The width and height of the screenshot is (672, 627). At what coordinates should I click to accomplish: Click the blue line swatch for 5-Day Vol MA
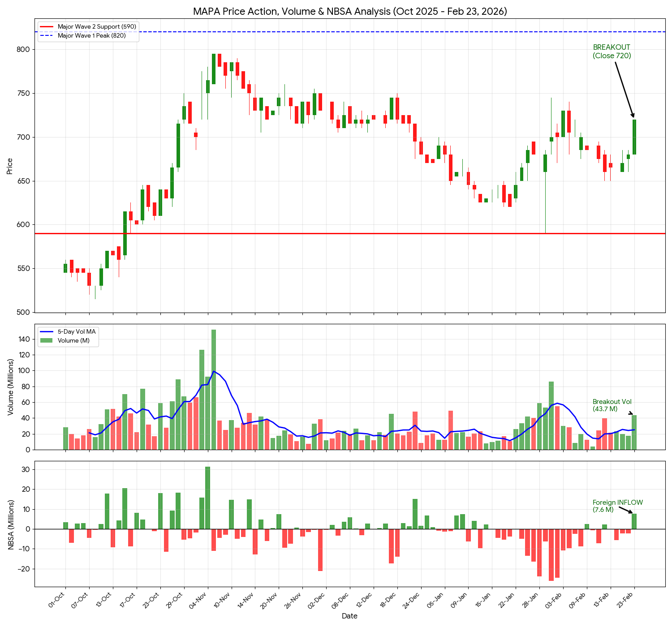click(x=47, y=332)
